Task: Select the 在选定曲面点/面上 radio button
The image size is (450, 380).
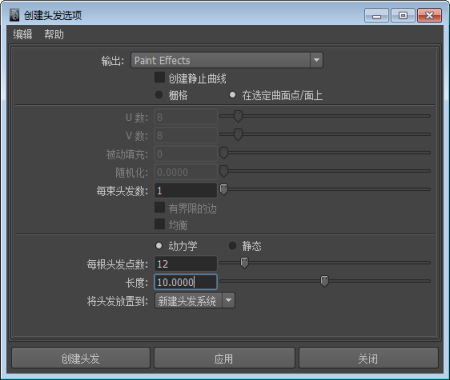Action: click(x=233, y=95)
